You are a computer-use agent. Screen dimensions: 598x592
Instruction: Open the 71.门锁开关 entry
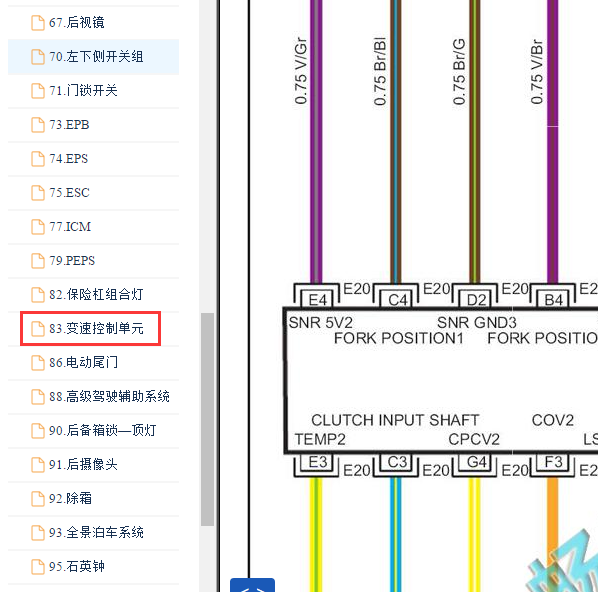(x=93, y=90)
